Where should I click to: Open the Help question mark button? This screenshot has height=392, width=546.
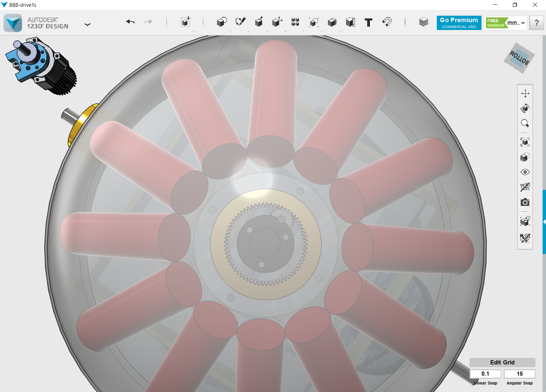(x=536, y=23)
